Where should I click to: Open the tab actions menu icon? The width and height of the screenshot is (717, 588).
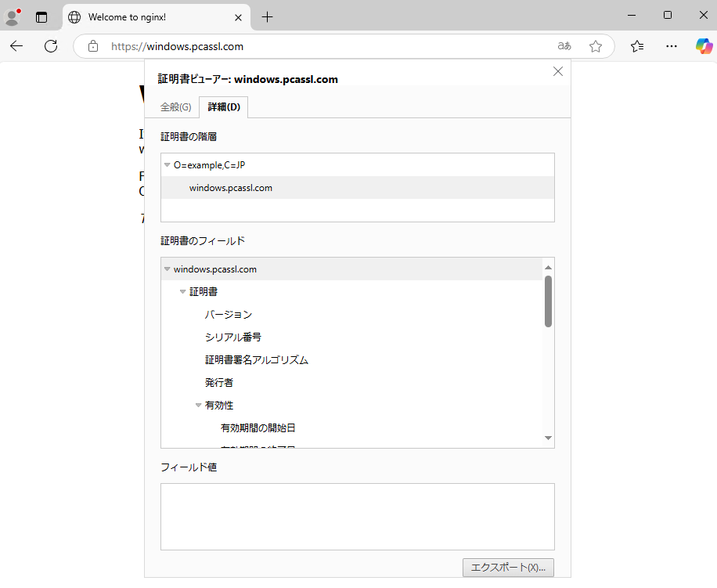click(x=41, y=17)
